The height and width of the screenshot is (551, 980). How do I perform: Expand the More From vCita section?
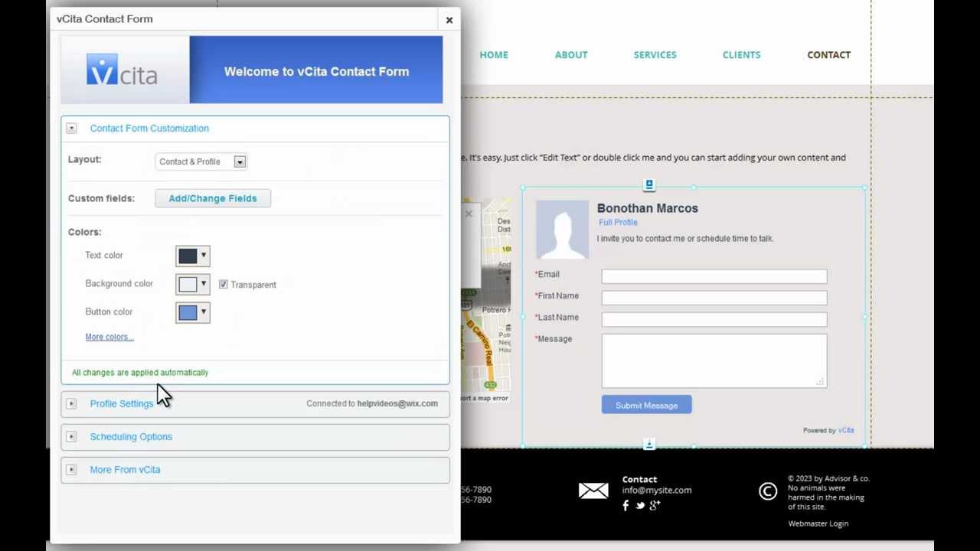click(x=71, y=470)
